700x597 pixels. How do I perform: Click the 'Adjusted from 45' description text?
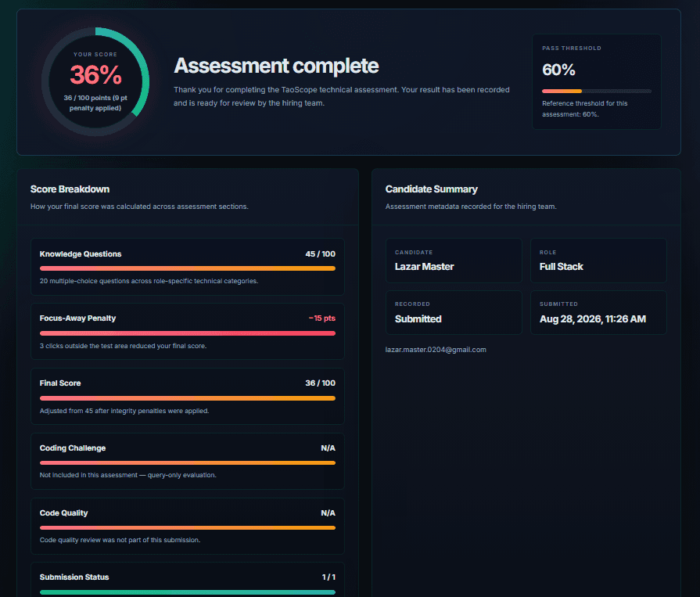124,411
